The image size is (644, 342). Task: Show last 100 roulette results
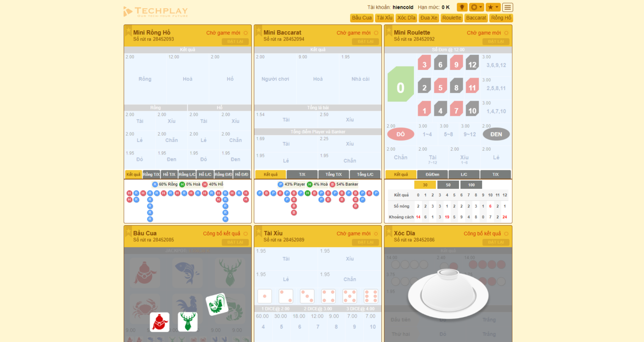pyautogui.click(x=471, y=185)
